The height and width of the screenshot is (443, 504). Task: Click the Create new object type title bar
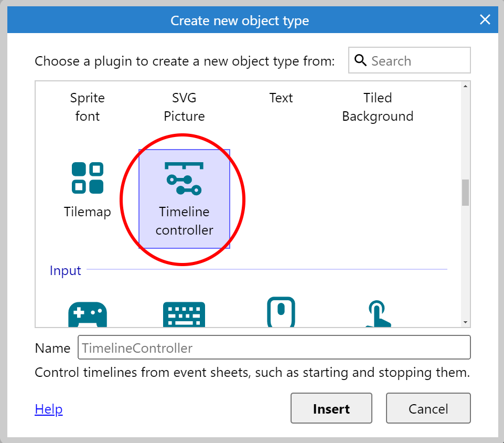(240, 20)
